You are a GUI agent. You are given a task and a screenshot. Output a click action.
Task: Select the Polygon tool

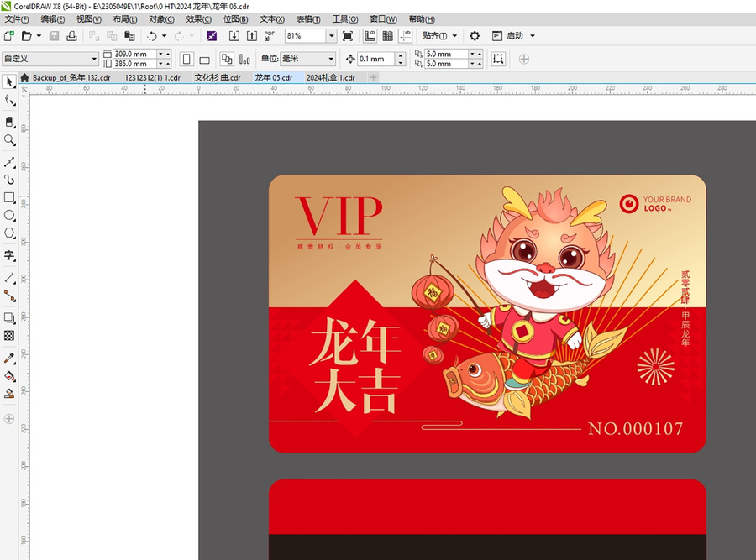(9, 233)
